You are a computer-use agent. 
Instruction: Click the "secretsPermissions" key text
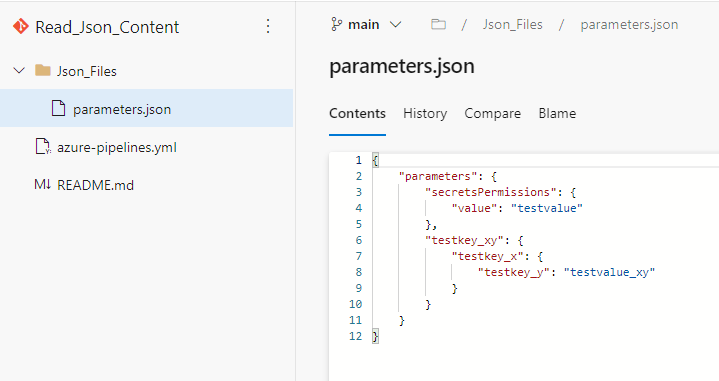[491, 192]
